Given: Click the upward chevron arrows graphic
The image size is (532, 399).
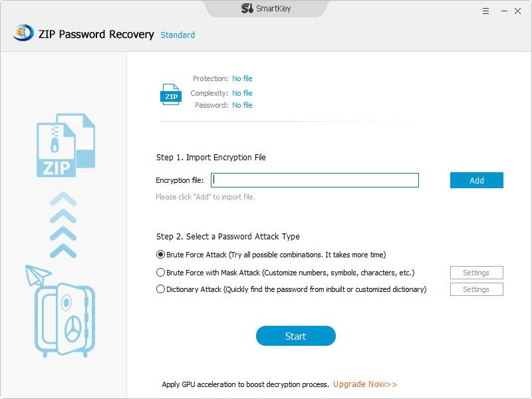Looking at the screenshot, I should pos(63,225).
